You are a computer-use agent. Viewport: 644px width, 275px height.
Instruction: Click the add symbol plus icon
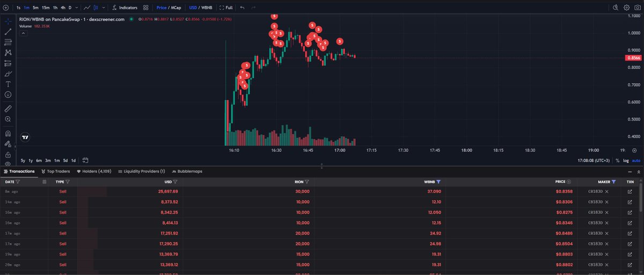coord(5,8)
